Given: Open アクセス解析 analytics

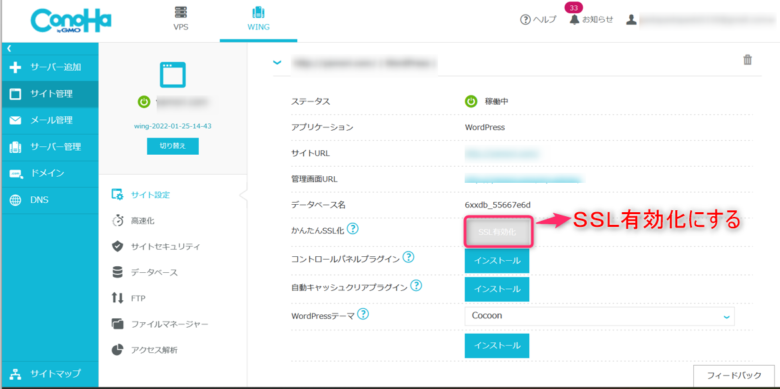Looking at the screenshot, I should 144,350.
